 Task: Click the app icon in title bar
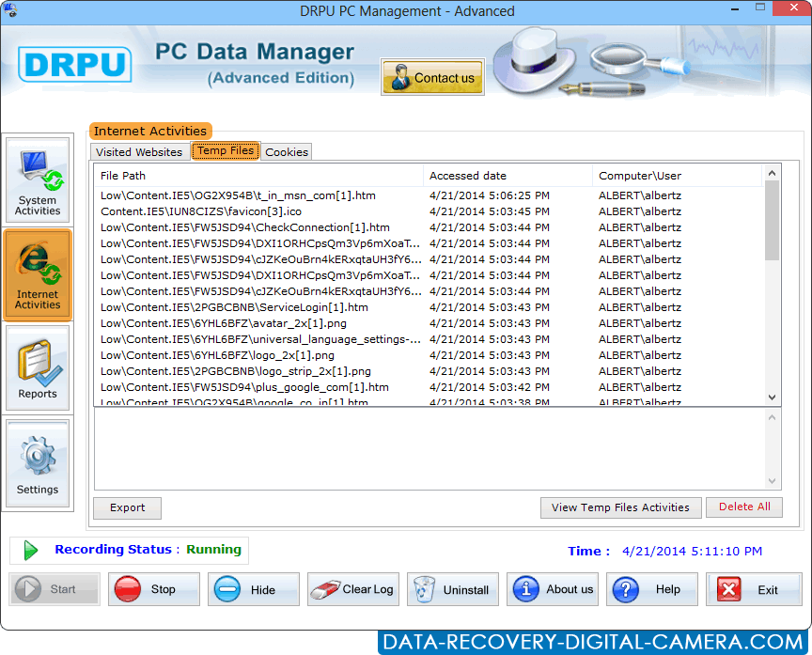[x=9, y=9]
